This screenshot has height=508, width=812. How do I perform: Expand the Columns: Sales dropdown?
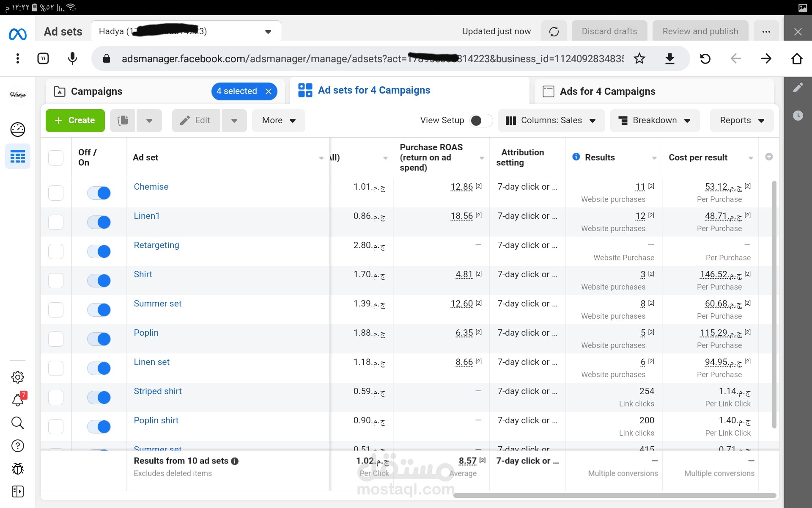click(x=551, y=121)
